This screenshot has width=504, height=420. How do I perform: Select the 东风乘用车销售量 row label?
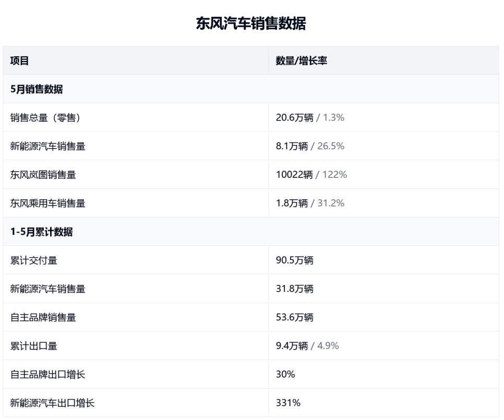coord(48,203)
